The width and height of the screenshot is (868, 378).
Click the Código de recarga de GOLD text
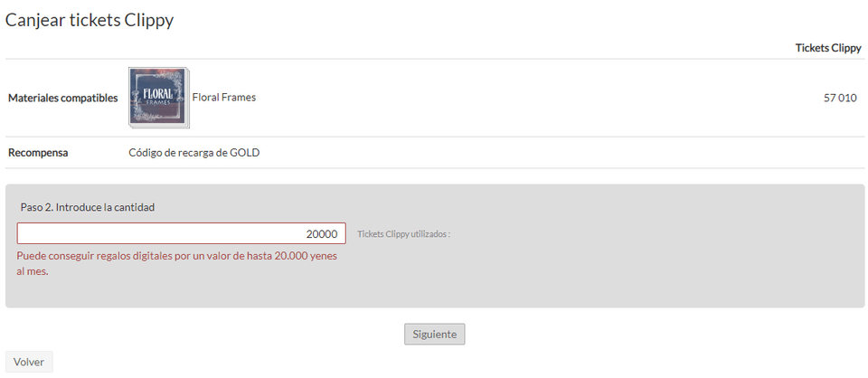click(194, 153)
